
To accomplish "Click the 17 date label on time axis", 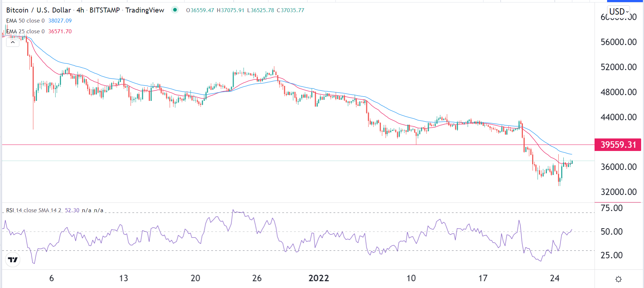I will (483, 278).
